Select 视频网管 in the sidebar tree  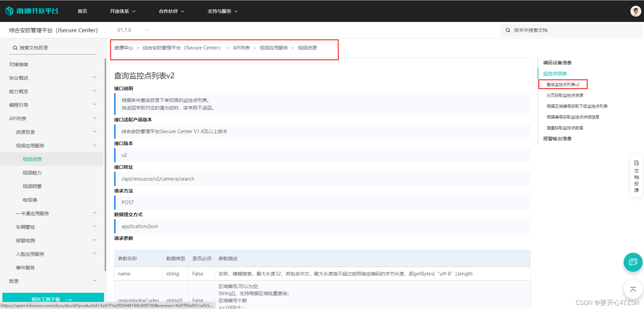(x=32, y=186)
